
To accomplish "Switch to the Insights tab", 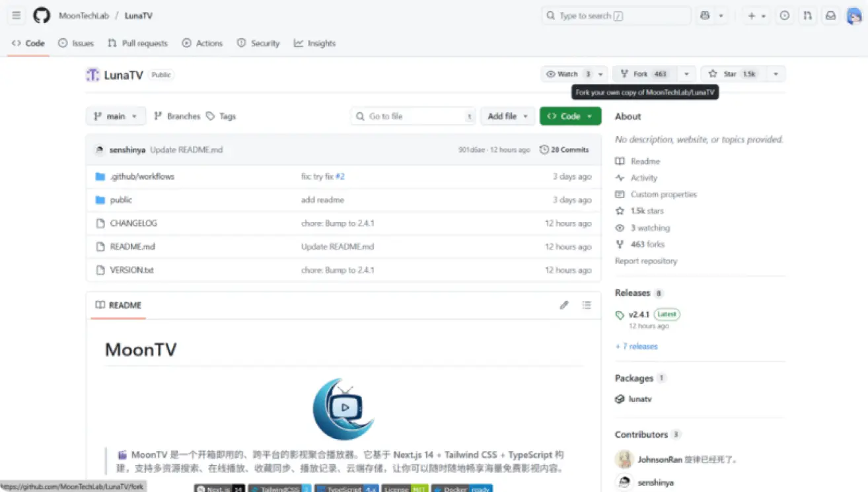I will (x=314, y=44).
